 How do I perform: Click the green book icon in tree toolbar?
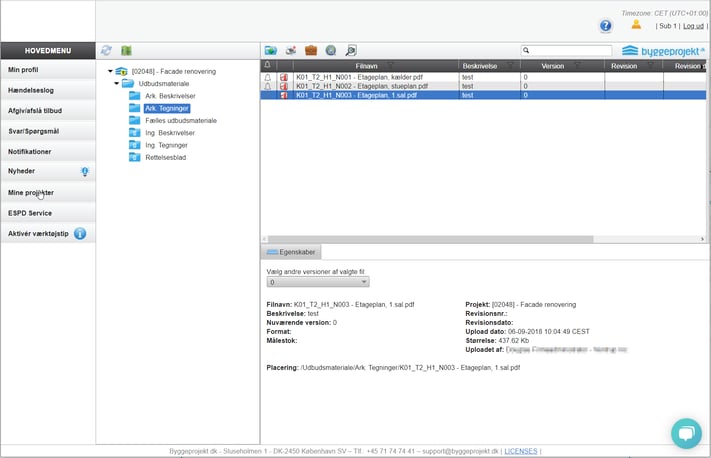click(x=126, y=50)
